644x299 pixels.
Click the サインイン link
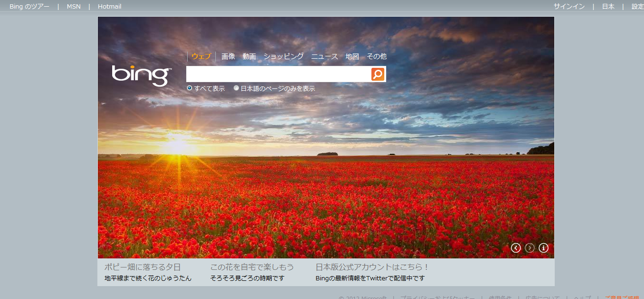(569, 7)
